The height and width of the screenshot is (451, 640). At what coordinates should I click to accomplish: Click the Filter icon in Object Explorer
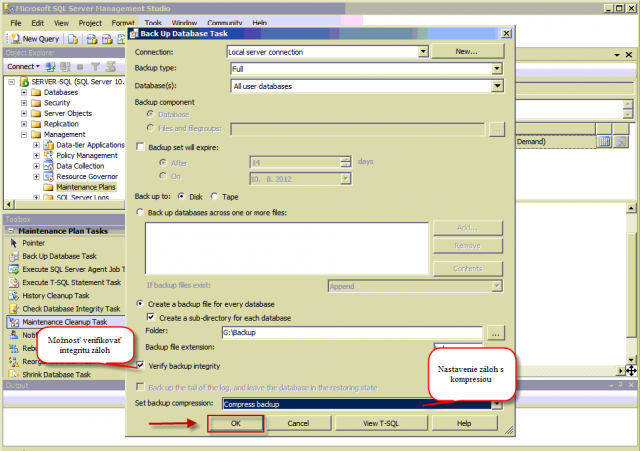(96, 67)
